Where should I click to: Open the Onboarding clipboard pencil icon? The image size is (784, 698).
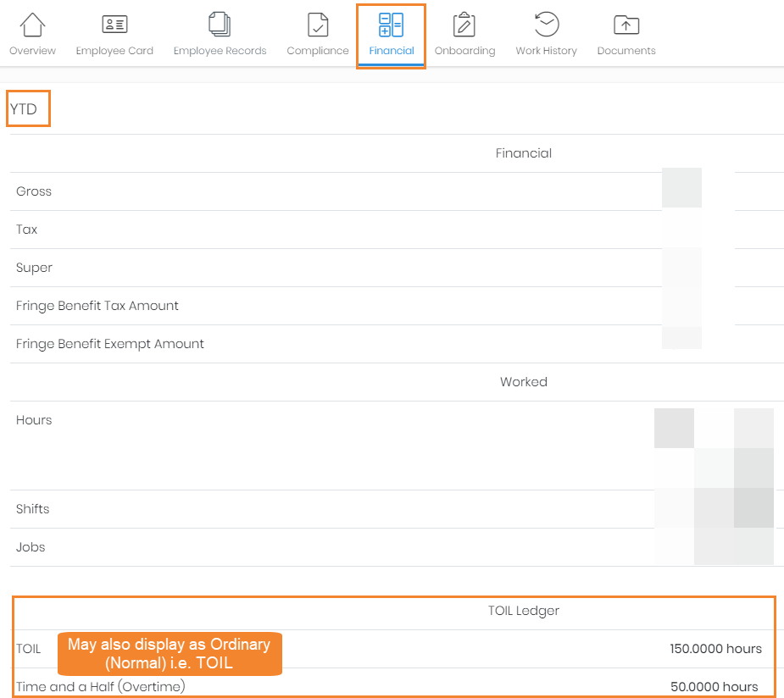tap(464, 25)
